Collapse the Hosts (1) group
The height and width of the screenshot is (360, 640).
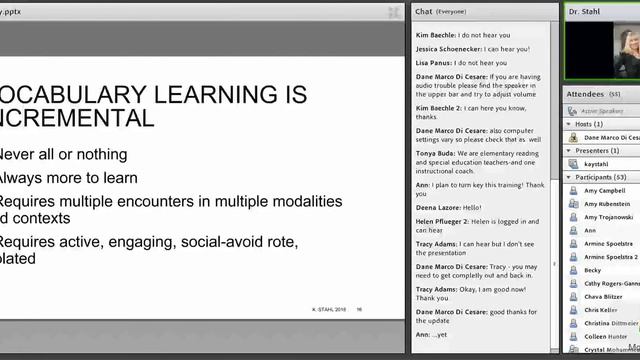pos(569,124)
